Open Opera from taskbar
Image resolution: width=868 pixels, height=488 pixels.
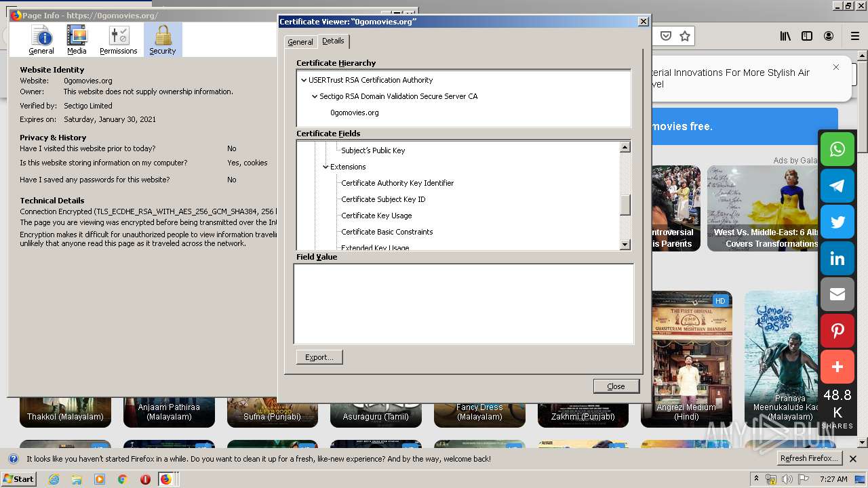point(145,479)
